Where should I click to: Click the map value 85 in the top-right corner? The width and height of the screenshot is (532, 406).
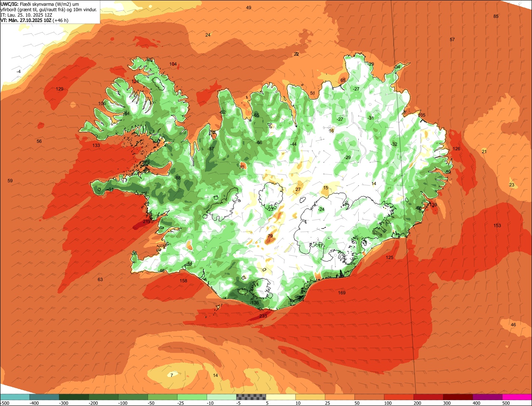point(496,16)
